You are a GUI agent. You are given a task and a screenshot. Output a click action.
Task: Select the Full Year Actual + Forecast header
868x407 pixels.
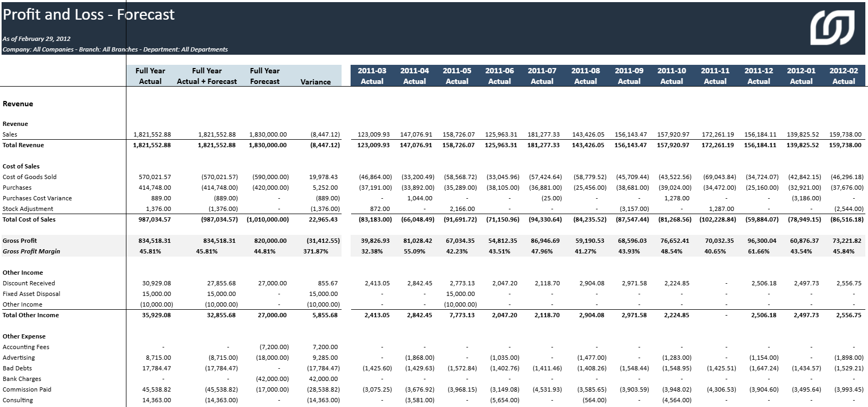[207, 76]
